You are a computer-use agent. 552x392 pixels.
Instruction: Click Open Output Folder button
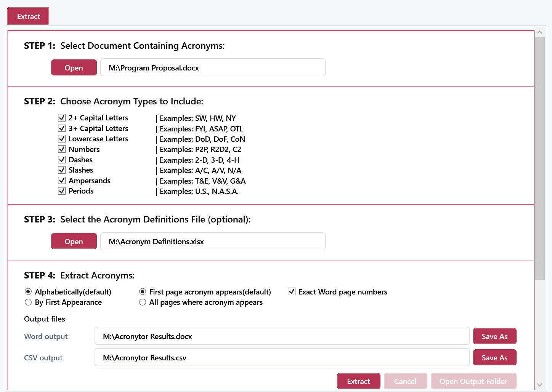click(x=474, y=381)
